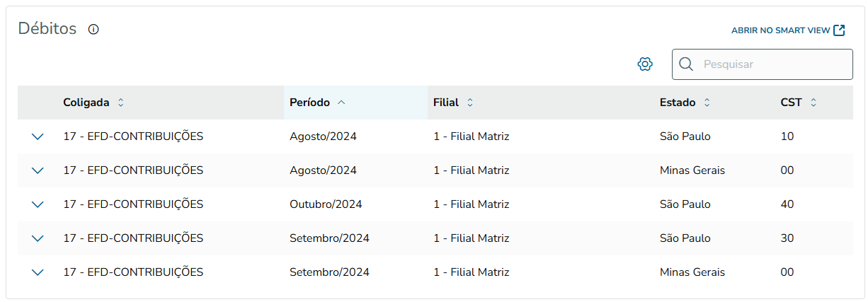The height and width of the screenshot is (302, 868).
Task: Select the Outubro/2024 period cell
Action: point(326,204)
